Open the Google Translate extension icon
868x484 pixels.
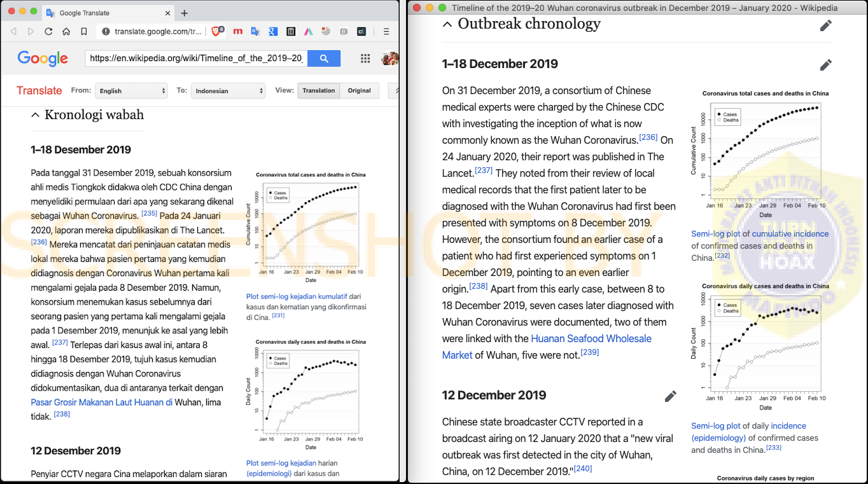pos(255,31)
